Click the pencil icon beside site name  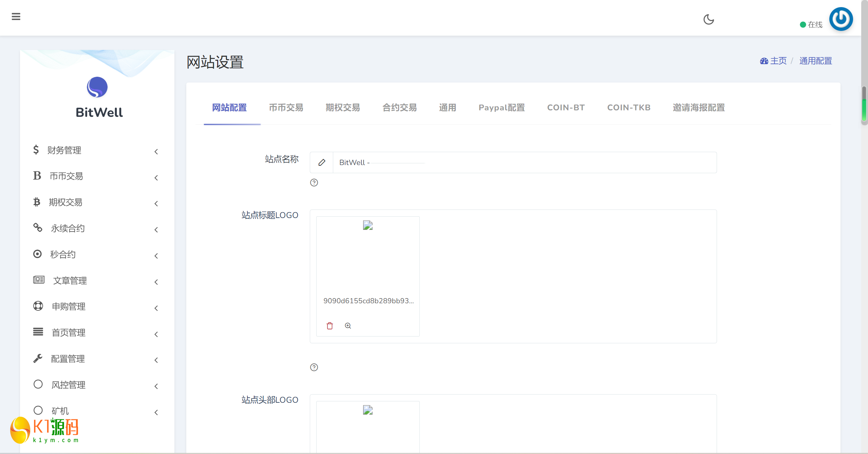(x=322, y=163)
